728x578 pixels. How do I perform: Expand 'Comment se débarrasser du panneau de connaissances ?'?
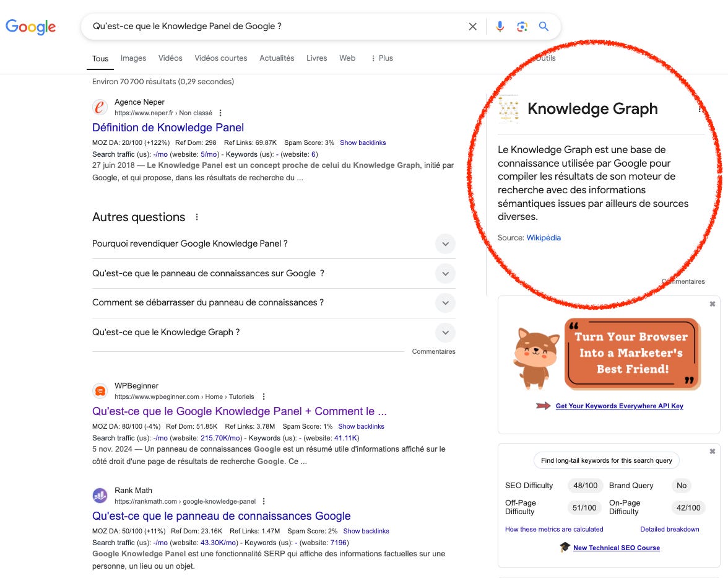coord(445,303)
